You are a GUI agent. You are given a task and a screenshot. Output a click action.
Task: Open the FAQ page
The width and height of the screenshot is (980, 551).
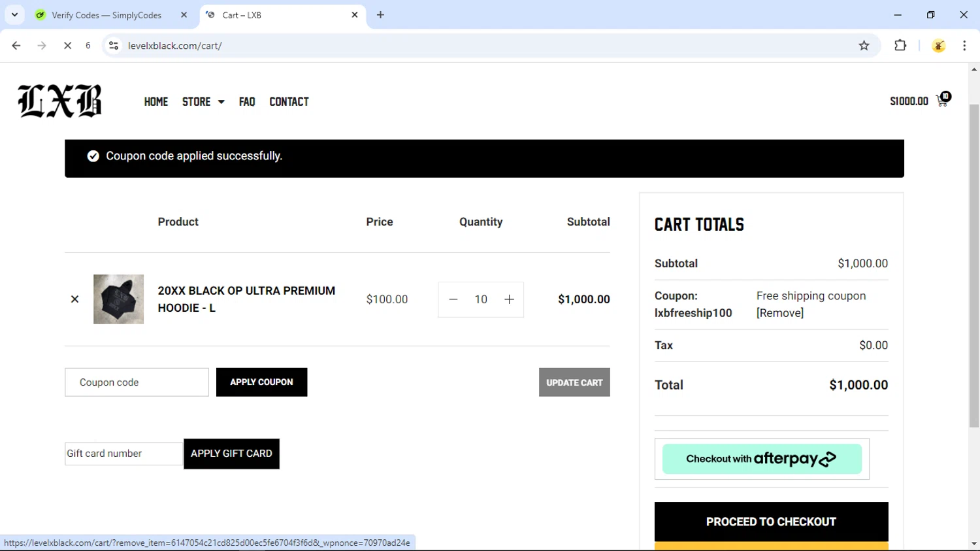247,101
